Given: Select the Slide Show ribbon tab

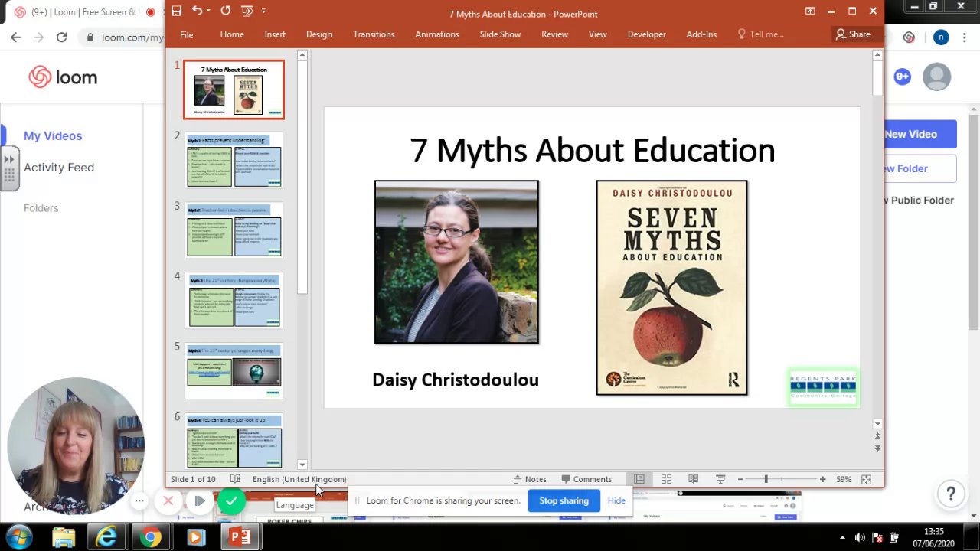Looking at the screenshot, I should coord(500,34).
